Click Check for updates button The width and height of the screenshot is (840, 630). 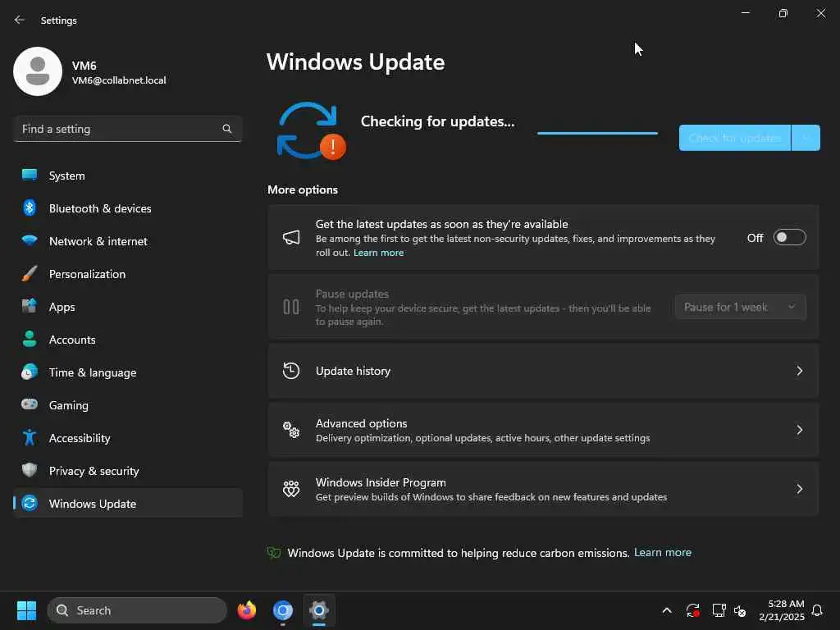734,138
